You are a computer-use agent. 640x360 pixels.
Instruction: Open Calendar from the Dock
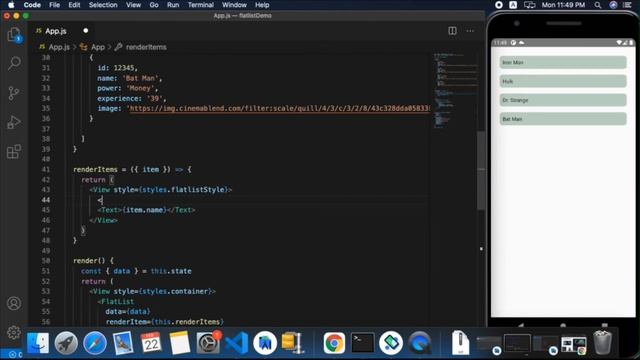pyautogui.click(x=151, y=343)
